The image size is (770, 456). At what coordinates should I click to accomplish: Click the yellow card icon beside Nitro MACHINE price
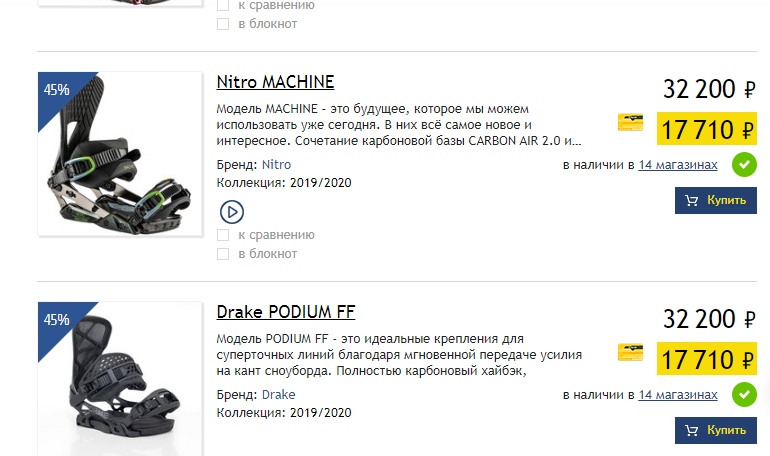pyautogui.click(x=630, y=122)
